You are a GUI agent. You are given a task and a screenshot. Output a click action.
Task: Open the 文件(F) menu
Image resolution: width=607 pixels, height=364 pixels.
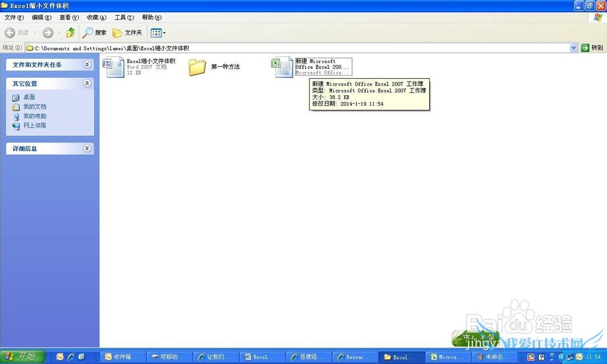(14, 18)
